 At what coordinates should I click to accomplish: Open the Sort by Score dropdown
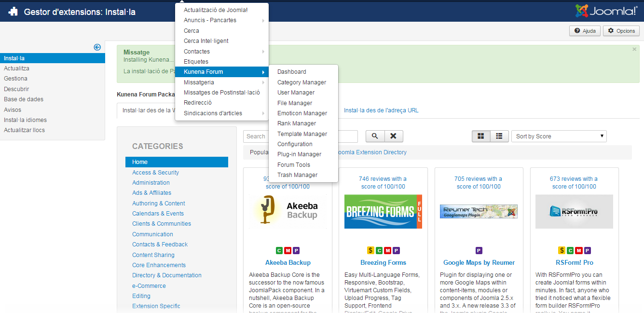tap(559, 136)
